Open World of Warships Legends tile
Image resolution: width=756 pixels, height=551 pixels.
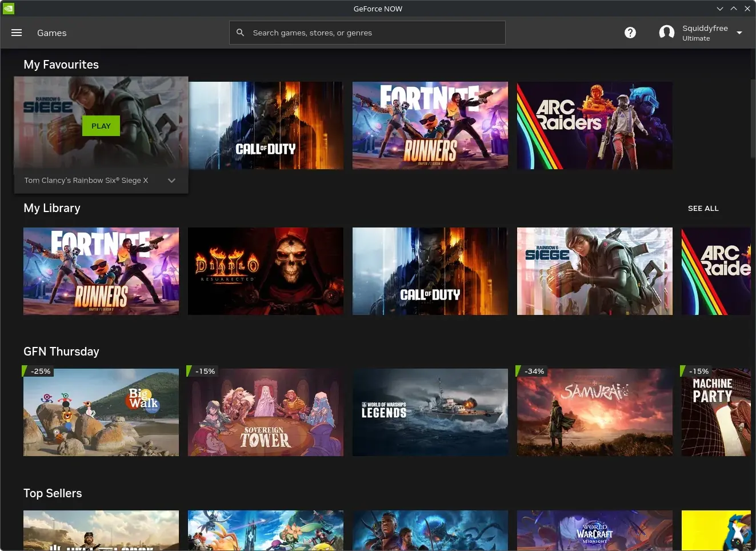point(430,413)
